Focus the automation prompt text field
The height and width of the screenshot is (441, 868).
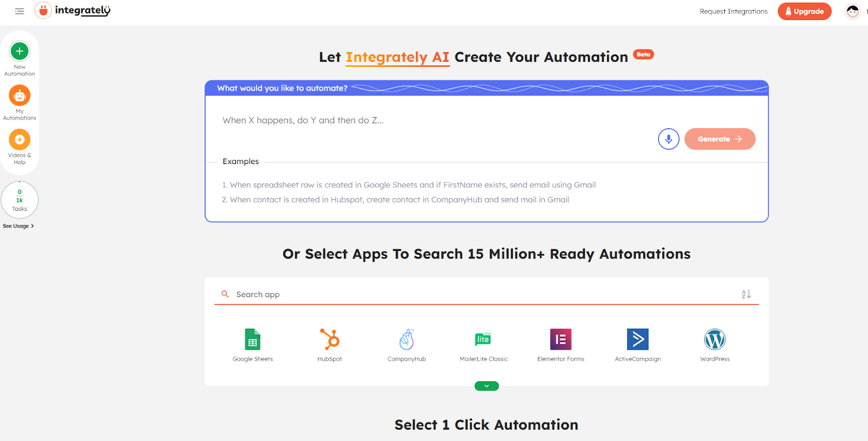[434, 121]
